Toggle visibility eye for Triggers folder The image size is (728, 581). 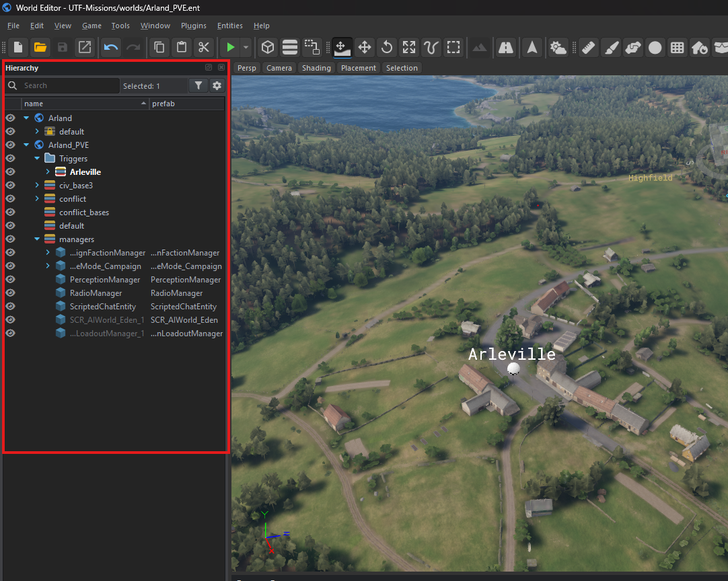tap(11, 159)
